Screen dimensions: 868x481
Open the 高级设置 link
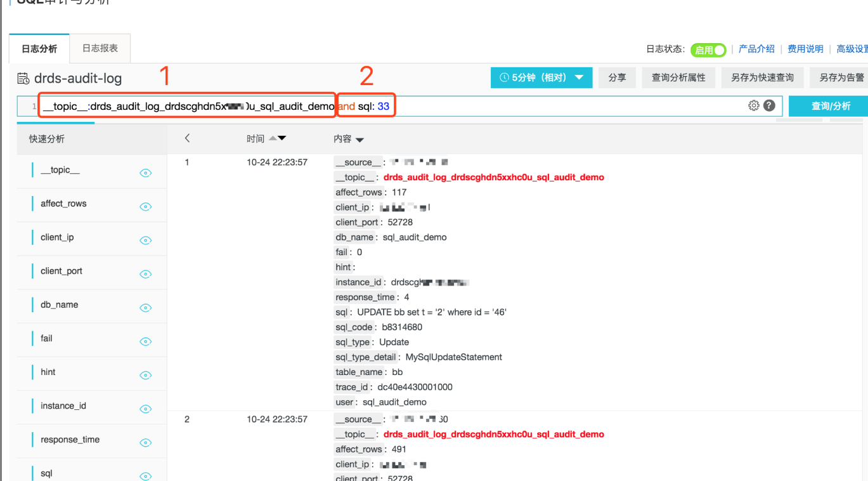(x=852, y=49)
